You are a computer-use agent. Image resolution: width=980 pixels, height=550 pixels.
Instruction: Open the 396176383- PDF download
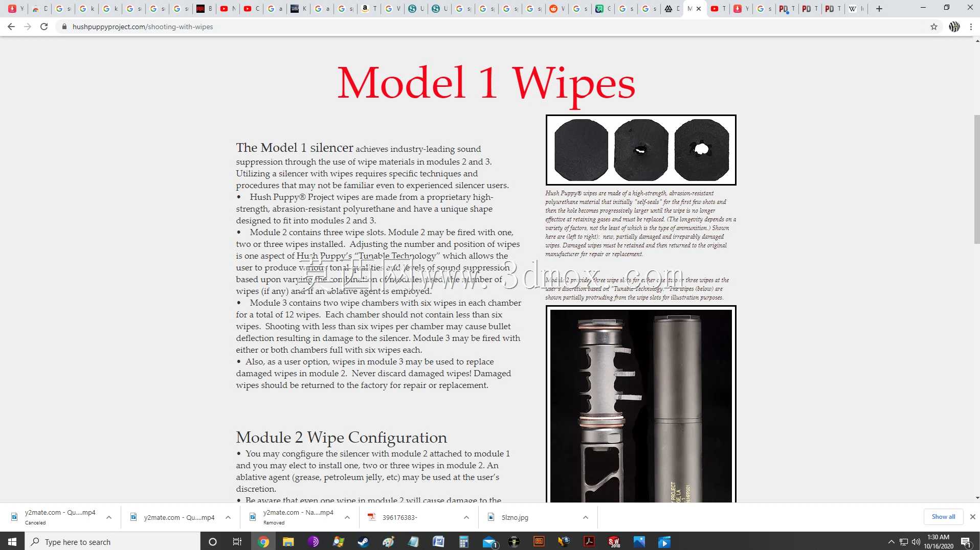399,517
